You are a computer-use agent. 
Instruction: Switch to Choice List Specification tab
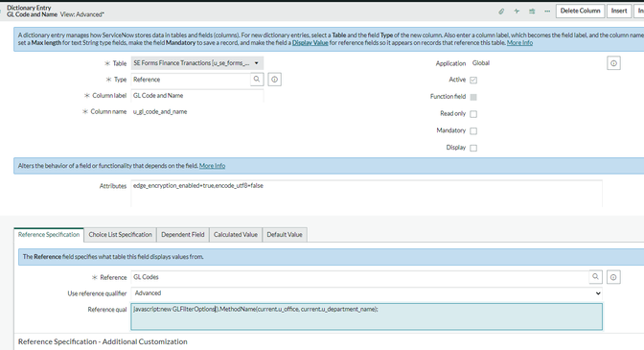pyautogui.click(x=121, y=235)
